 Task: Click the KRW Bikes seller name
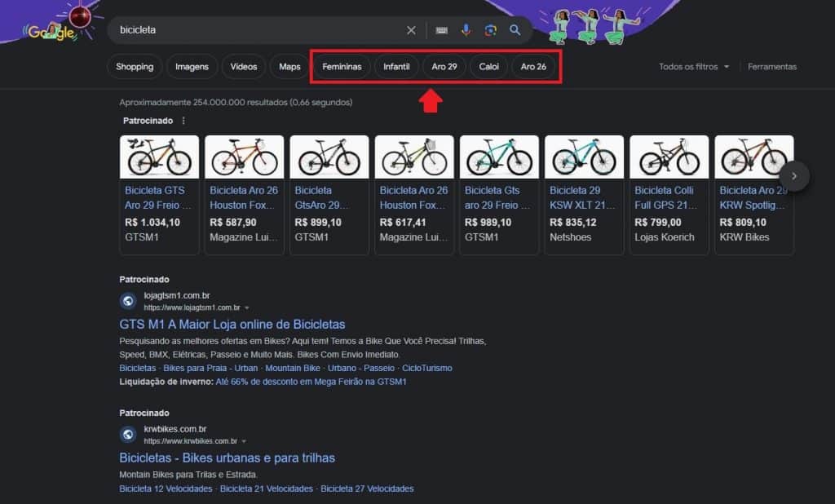744,237
